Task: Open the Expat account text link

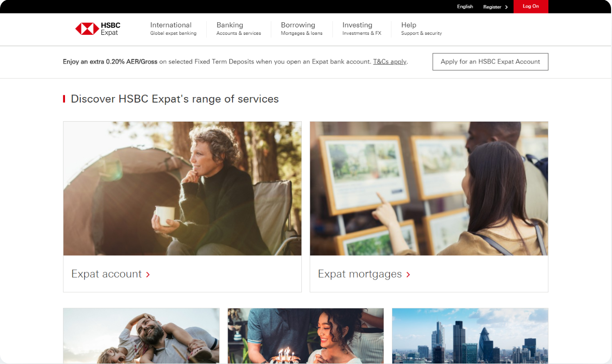Action: (x=106, y=274)
